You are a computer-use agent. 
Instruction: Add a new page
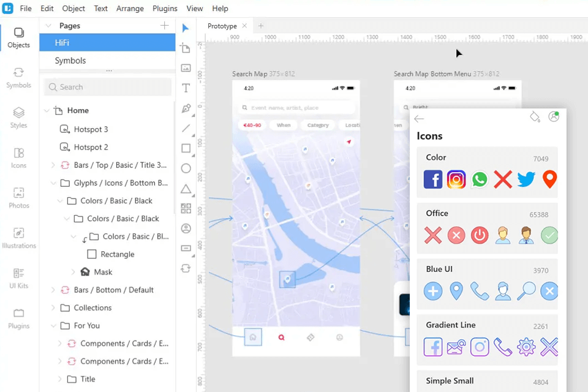(x=164, y=26)
